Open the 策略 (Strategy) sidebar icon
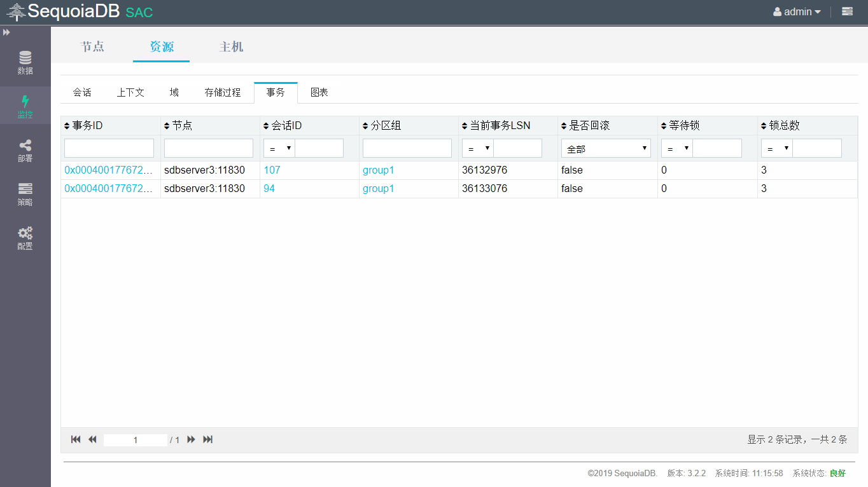 (x=25, y=195)
